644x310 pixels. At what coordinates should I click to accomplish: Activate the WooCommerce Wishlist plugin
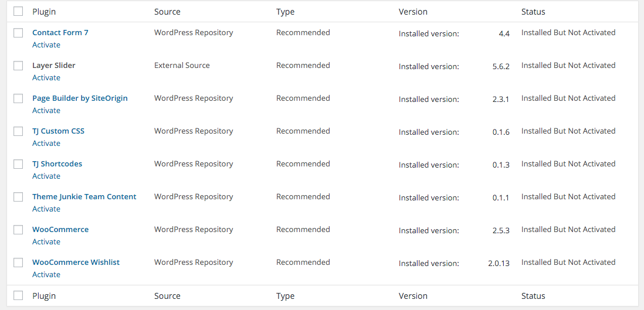click(x=46, y=275)
